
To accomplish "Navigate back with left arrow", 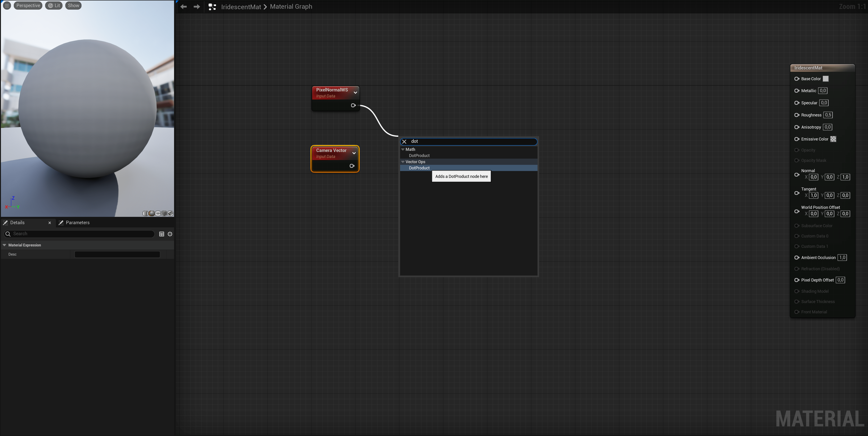I will pyautogui.click(x=184, y=7).
